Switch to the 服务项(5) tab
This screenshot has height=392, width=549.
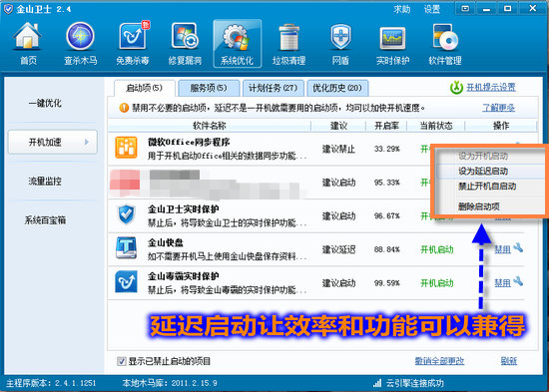(209, 88)
